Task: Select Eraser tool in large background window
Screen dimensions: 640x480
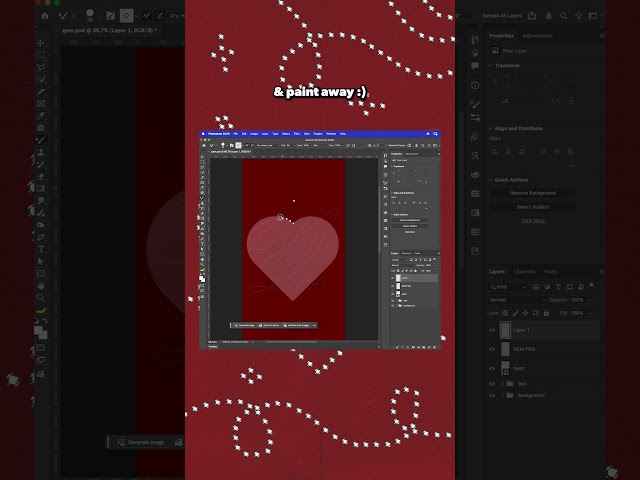Action: tap(41, 176)
